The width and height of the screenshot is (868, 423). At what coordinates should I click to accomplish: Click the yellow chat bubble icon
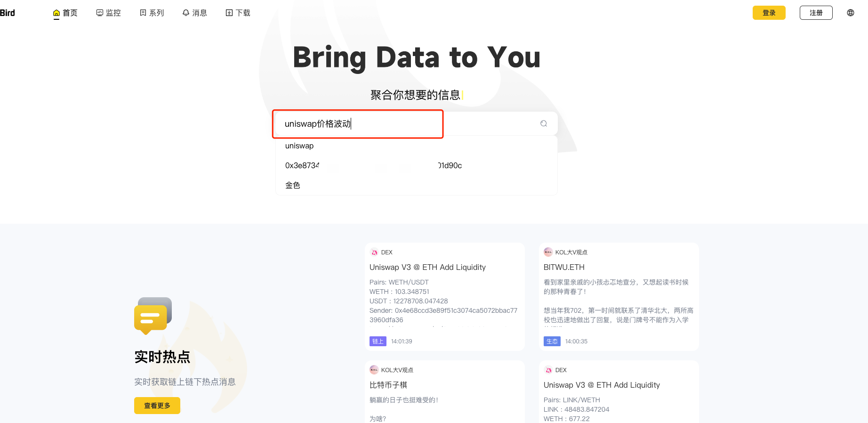153,316
